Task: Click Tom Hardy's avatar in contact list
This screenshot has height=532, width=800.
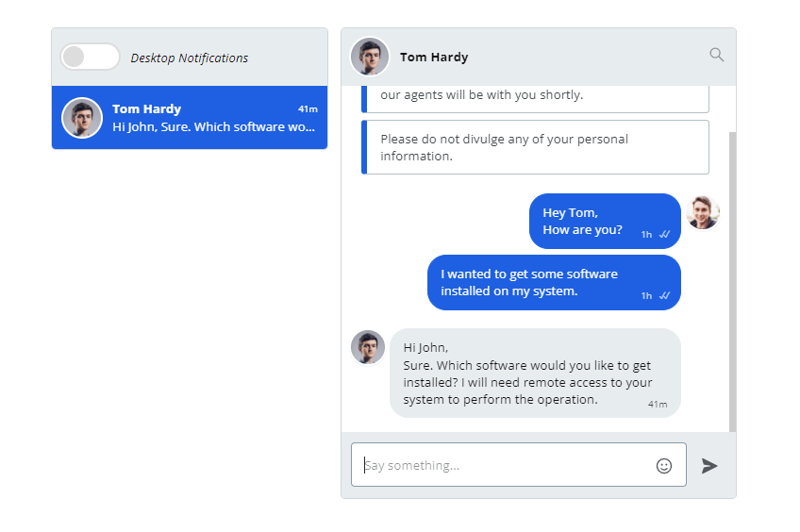Action: 82,118
